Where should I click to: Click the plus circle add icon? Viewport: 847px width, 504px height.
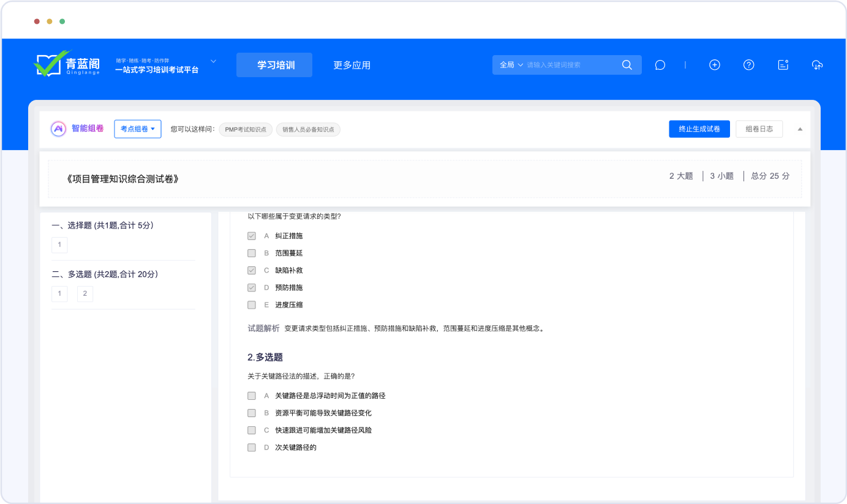pyautogui.click(x=714, y=65)
